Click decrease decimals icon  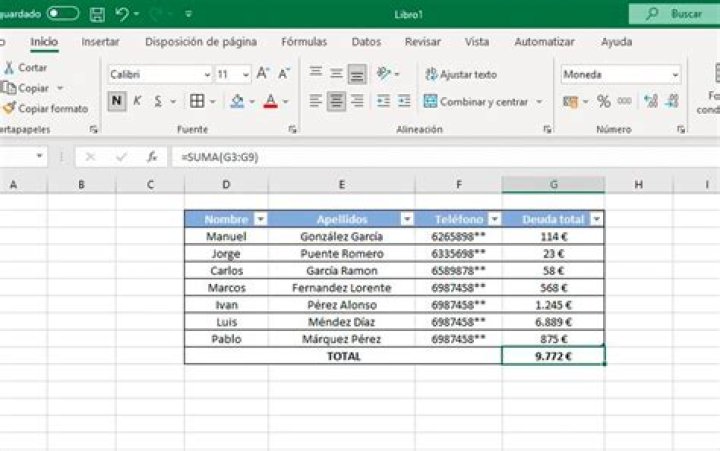[x=672, y=101]
